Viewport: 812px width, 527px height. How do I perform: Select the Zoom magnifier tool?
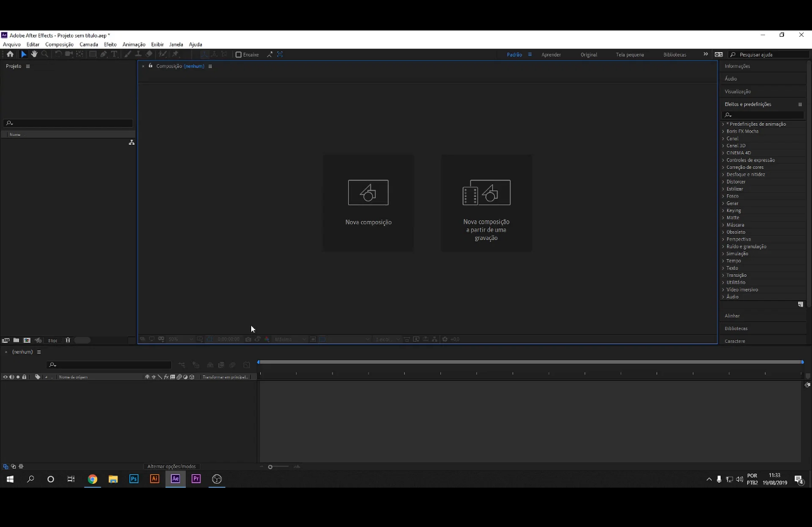pos(45,54)
